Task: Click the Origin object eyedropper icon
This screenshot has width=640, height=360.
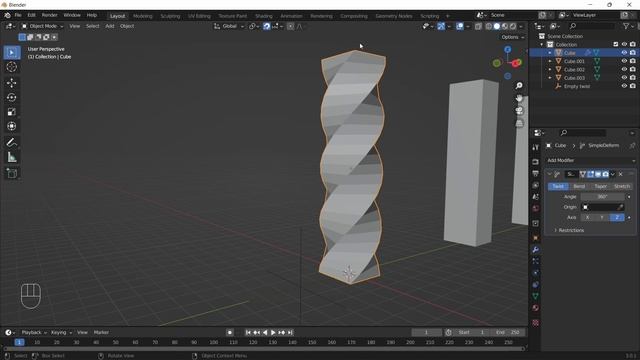Action: (x=620, y=207)
